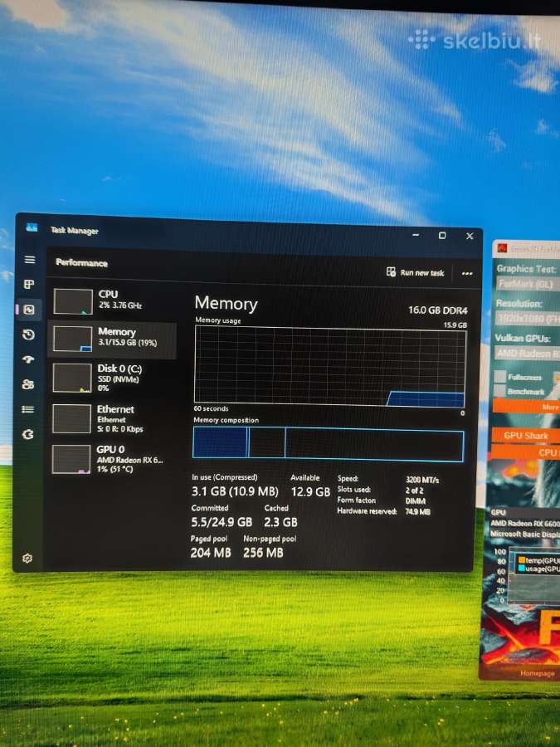Viewport: 560px width, 747px height.
Task: Maximize the Task Manager window
Action: click(x=442, y=236)
